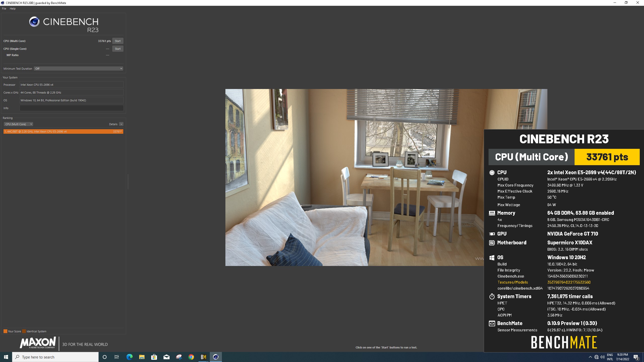This screenshot has width=644, height=362.
Task: Click the Supermicro X10DAX motherboard text
Action: tap(570, 243)
